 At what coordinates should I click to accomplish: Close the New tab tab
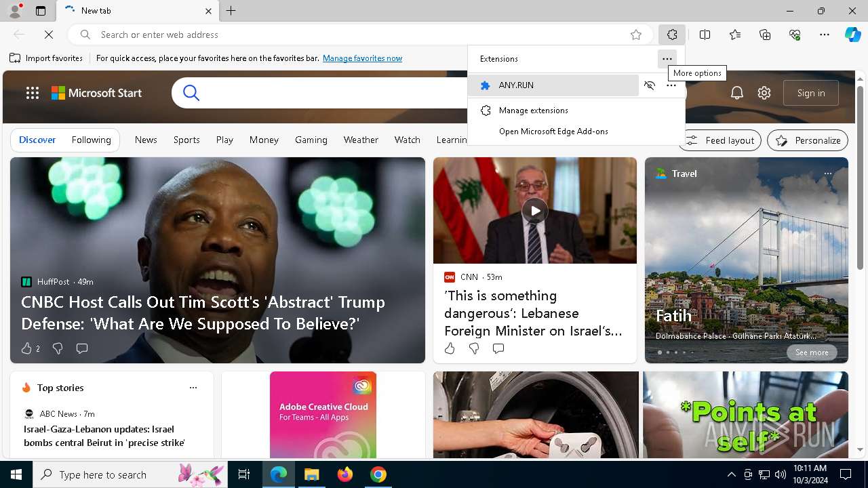click(208, 11)
